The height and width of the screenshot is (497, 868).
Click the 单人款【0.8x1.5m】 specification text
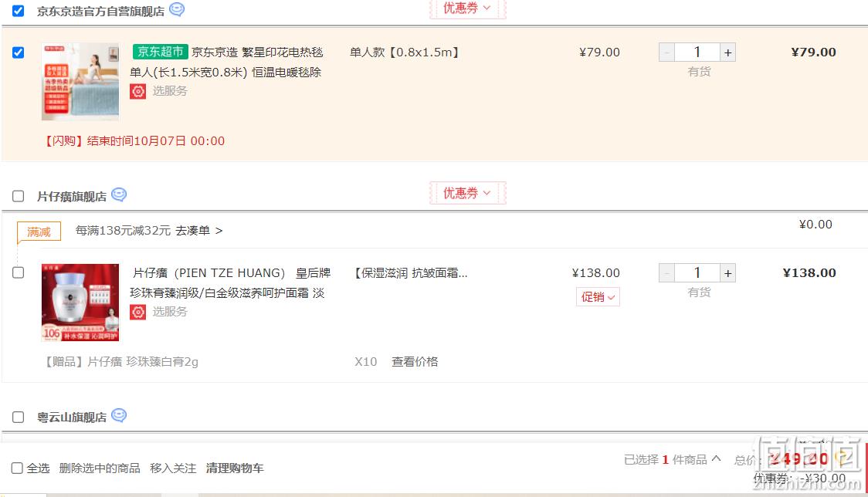pos(405,52)
